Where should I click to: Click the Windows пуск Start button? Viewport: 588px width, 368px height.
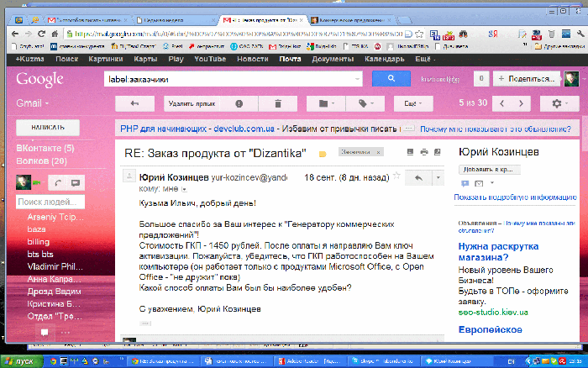coord(21,361)
